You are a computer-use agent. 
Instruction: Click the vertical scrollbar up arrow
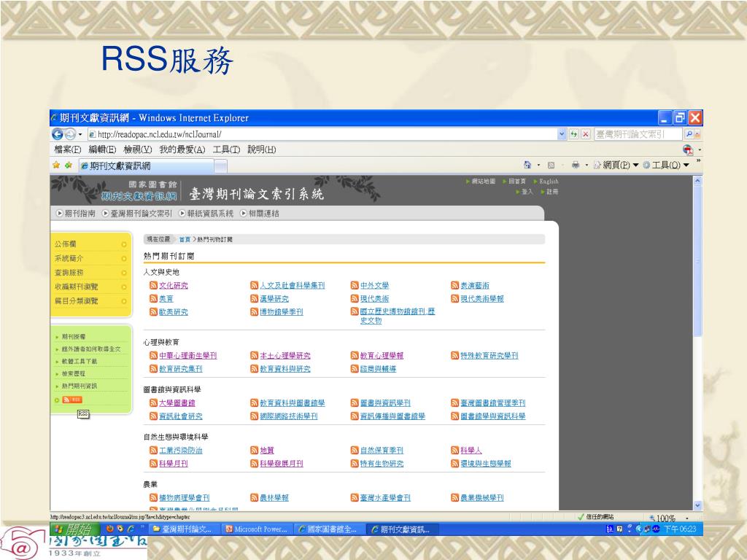click(x=697, y=181)
